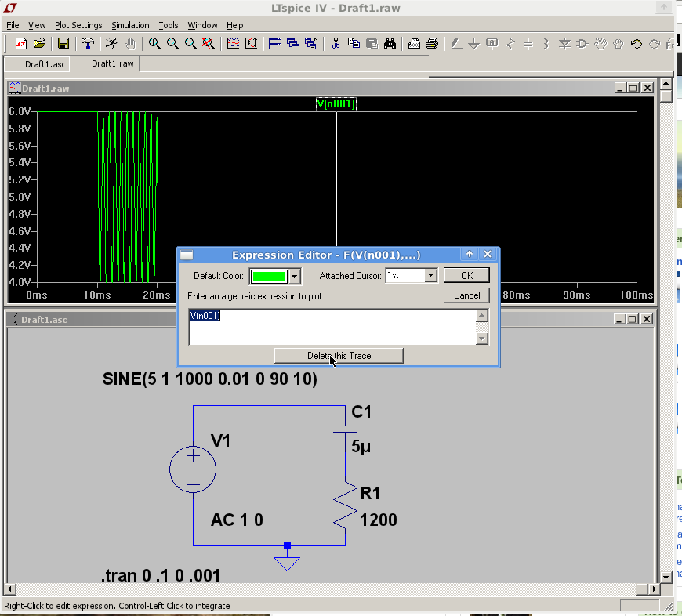The width and height of the screenshot is (682, 616).
Task: Tile windows using the toolbar icon
Action: point(275,43)
